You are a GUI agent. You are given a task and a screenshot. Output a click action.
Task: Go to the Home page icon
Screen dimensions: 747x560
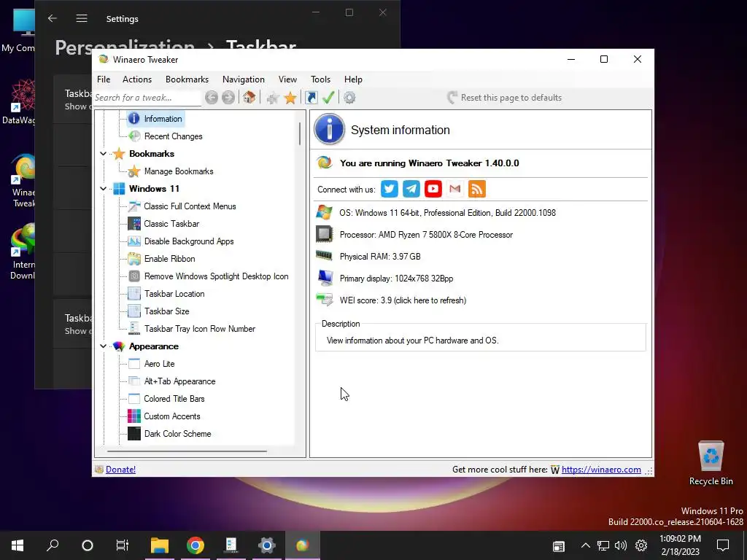[249, 98]
